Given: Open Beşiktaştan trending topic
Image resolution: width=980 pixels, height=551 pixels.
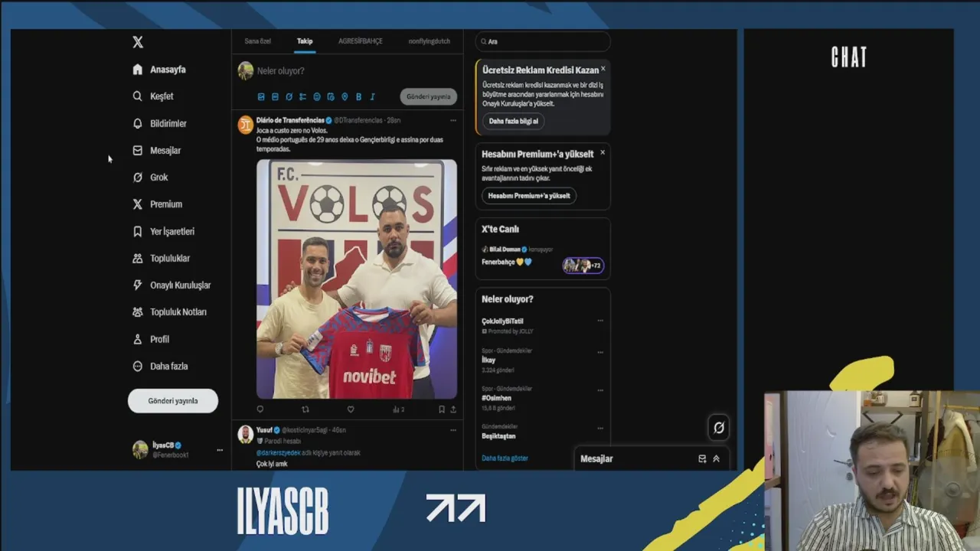Looking at the screenshot, I should tap(498, 436).
